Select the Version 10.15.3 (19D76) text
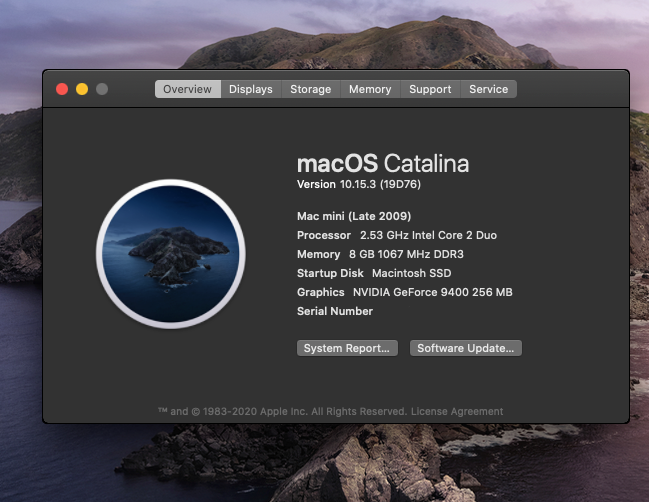Viewport: 649px width, 502px height. click(x=359, y=184)
